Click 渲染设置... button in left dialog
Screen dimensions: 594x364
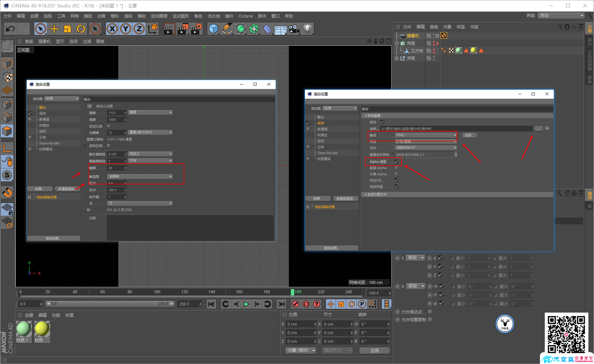(54, 238)
